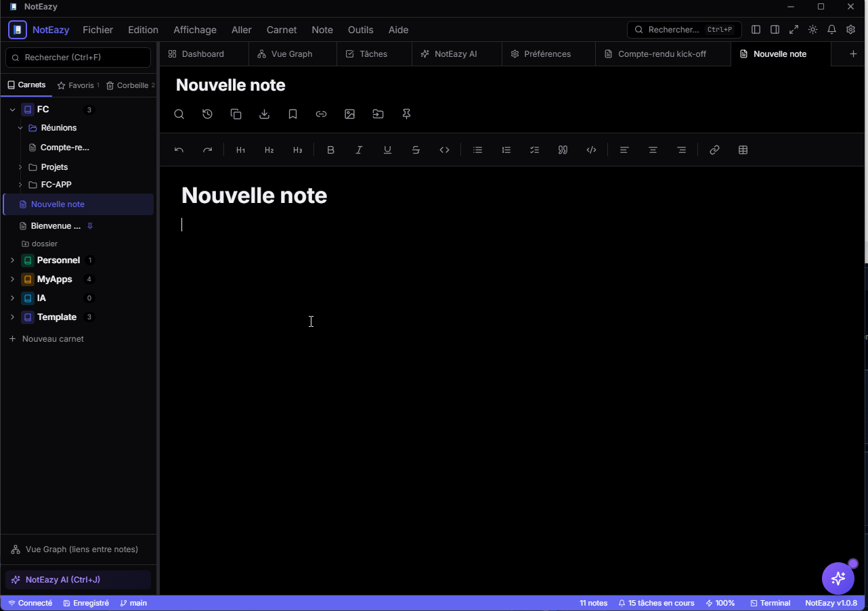The image size is (868, 611).
Task: Show the Corbeille sidebar tab
Action: pos(131,85)
